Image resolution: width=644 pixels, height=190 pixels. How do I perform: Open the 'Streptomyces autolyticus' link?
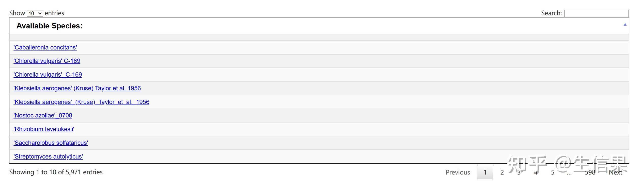click(48, 157)
